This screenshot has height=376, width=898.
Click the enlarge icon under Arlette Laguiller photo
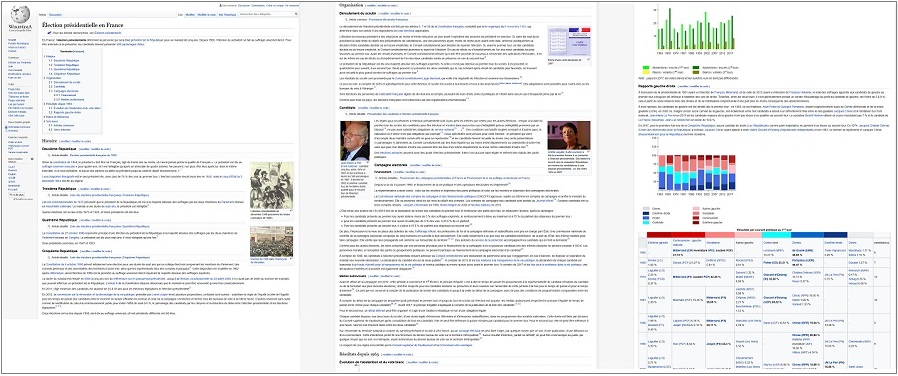pos(588,152)
